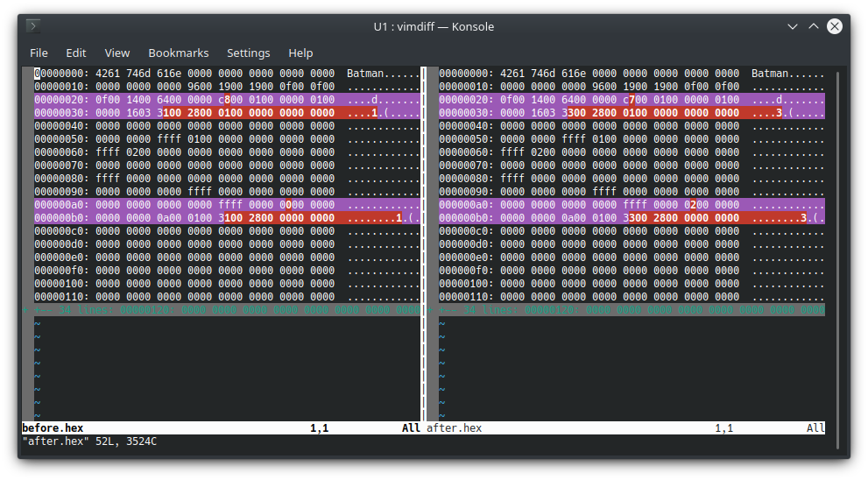Click the before.hex status bar label

53,428
